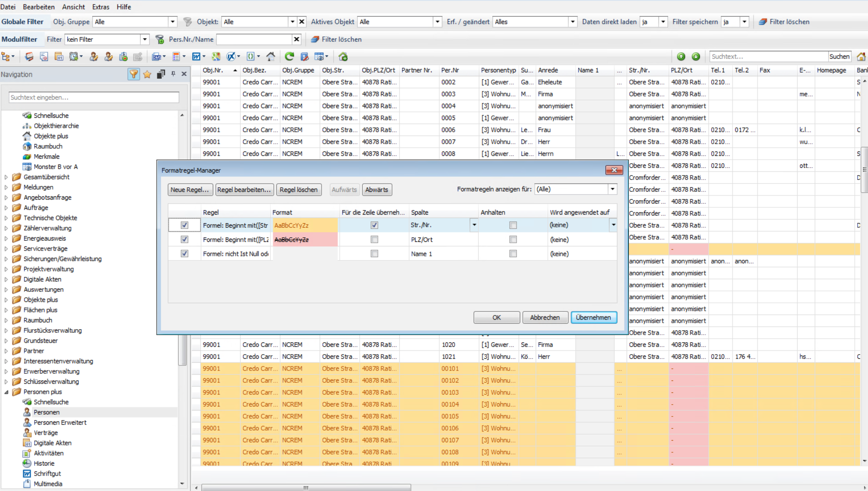Click the favorites star in Navigation
This screenshot has height=491, width=868.
point(147,74)
